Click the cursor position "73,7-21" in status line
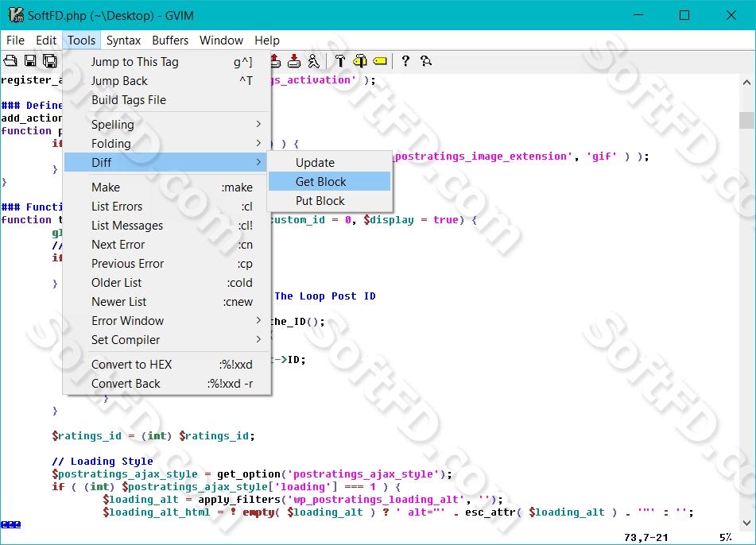 click(646, 537)
